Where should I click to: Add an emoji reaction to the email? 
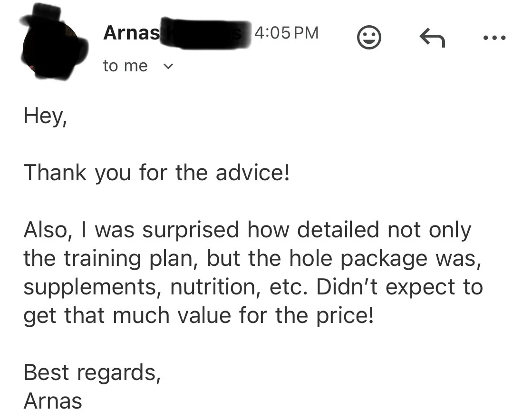coord(369,37)
